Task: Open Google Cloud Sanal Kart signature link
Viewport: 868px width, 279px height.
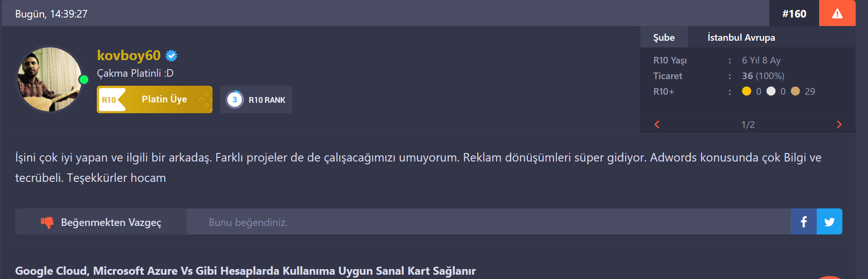Action: coord(245,270)
